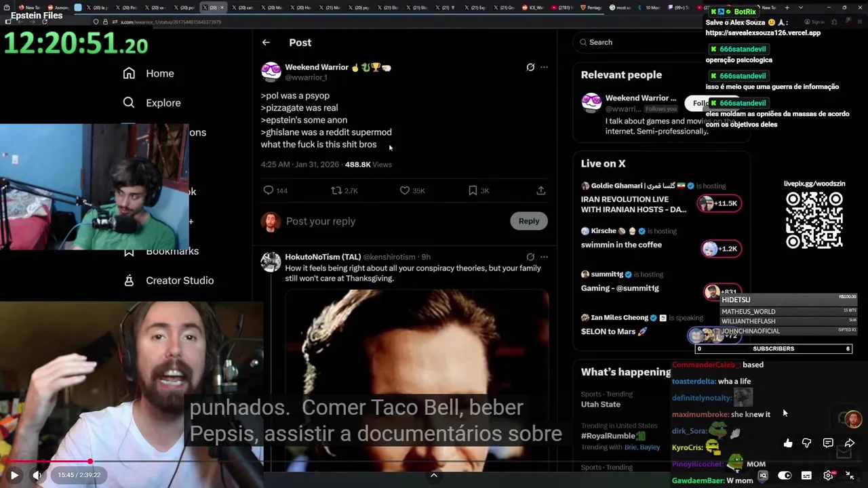
Task: Open Utah State trending topic
Action: [x=601, y=404]
